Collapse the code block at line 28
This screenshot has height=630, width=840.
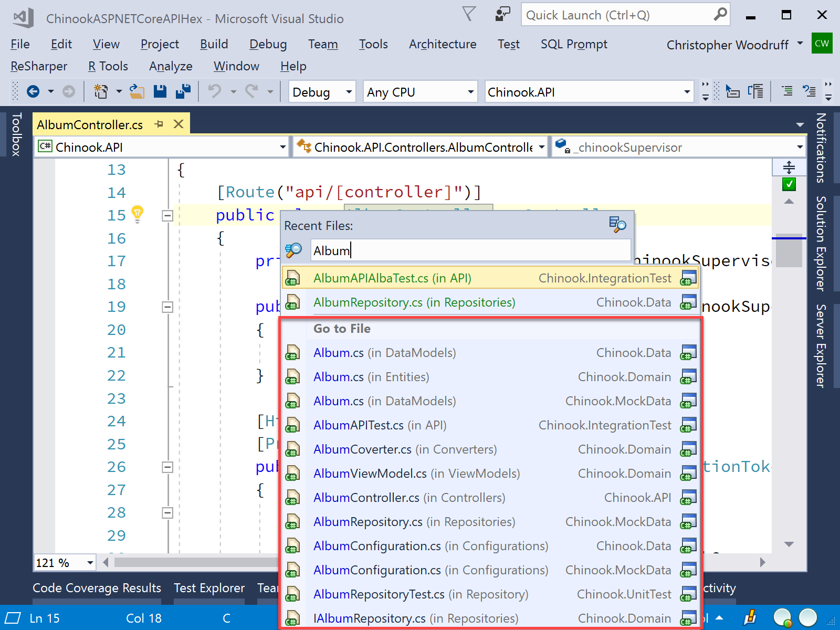point(167,513)
